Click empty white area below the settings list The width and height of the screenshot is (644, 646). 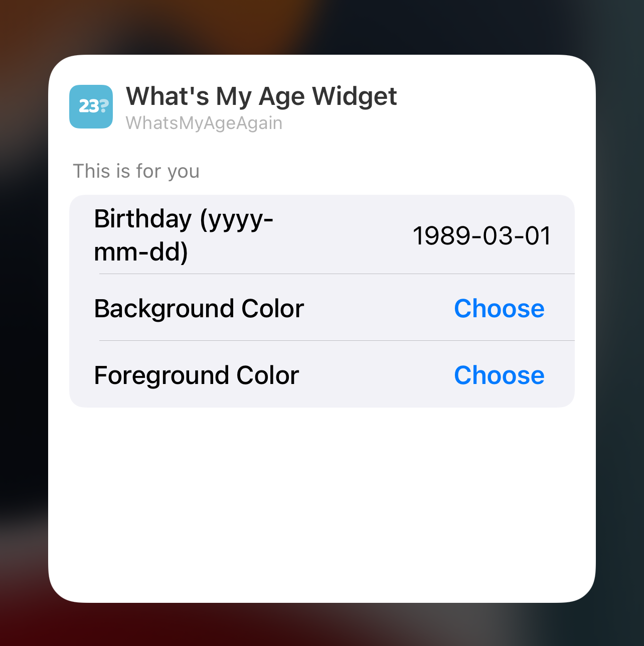point(322,502)
